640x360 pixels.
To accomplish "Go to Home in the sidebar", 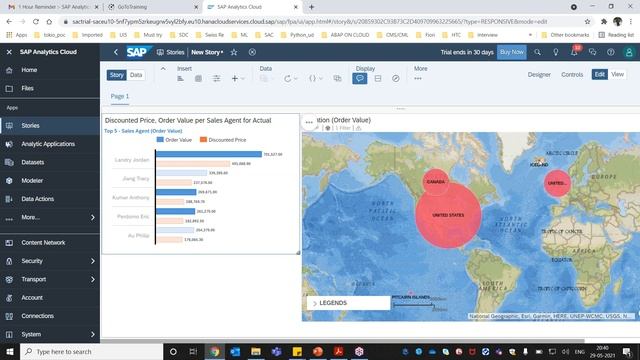I will pyautogui.click(x=50, y=70).
